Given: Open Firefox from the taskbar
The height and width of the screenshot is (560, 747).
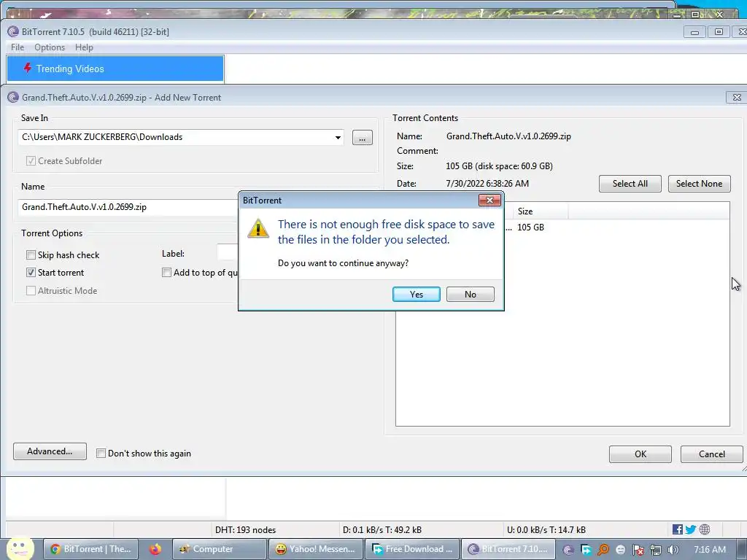Looking at the screenshot, I should [155, 549].
